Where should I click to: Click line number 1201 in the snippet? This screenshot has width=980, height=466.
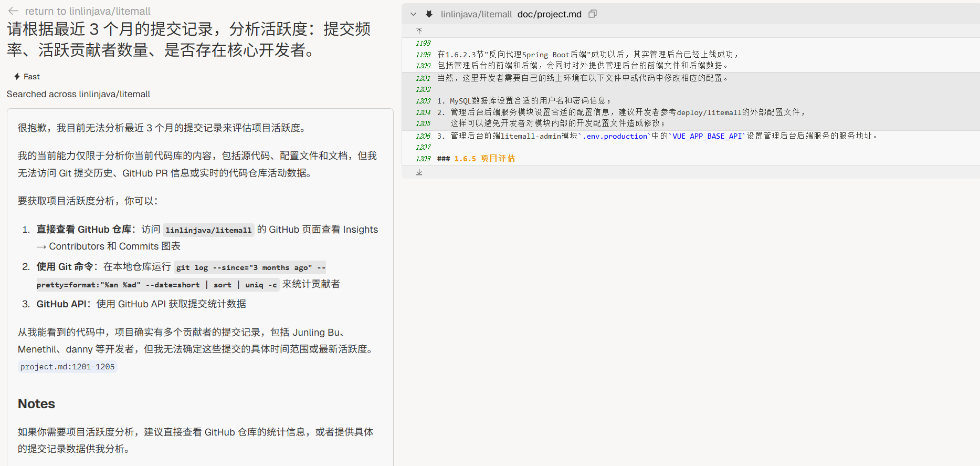click(x=423, y=78)
